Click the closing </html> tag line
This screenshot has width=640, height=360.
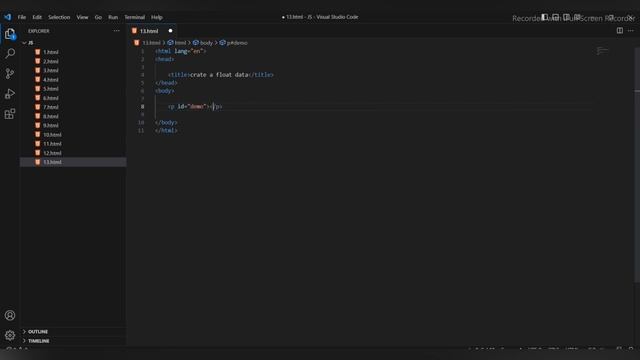166,131
